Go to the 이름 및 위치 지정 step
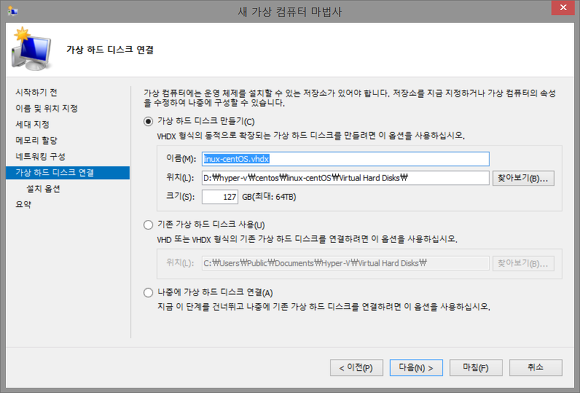 point(47,108)
